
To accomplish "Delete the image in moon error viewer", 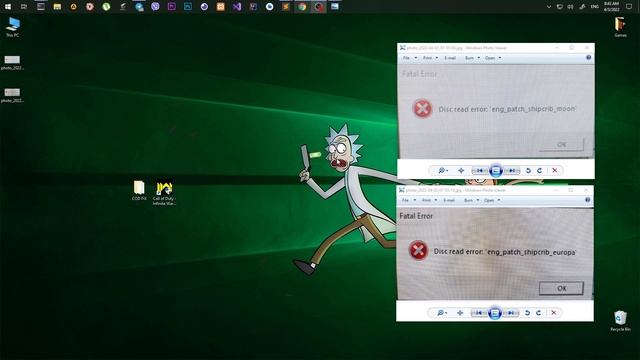I will pos(555,171).
